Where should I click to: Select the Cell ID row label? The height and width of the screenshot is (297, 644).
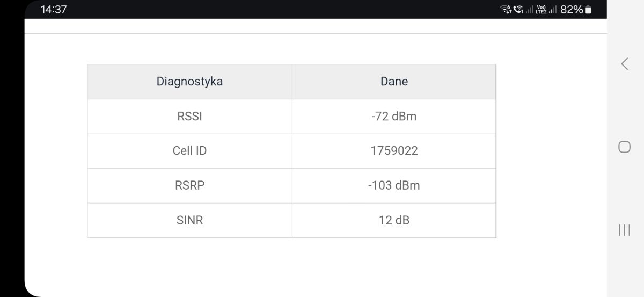pyautogui.click(x=189, y=151)
